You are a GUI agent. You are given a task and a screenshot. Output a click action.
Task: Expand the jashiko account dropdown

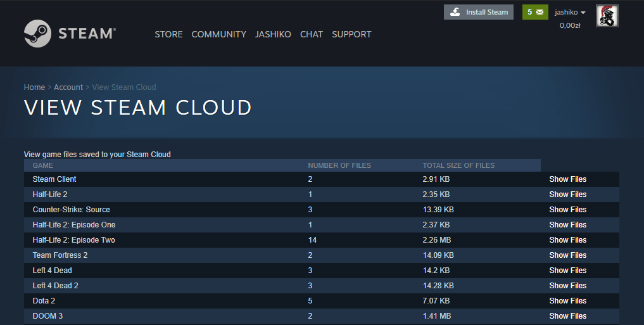[x=570, y=12]
